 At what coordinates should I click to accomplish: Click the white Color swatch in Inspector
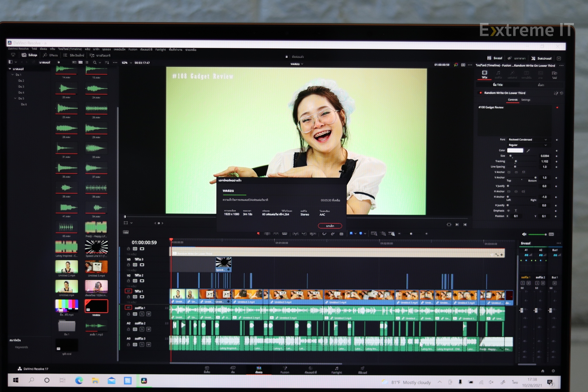[515, 150]
